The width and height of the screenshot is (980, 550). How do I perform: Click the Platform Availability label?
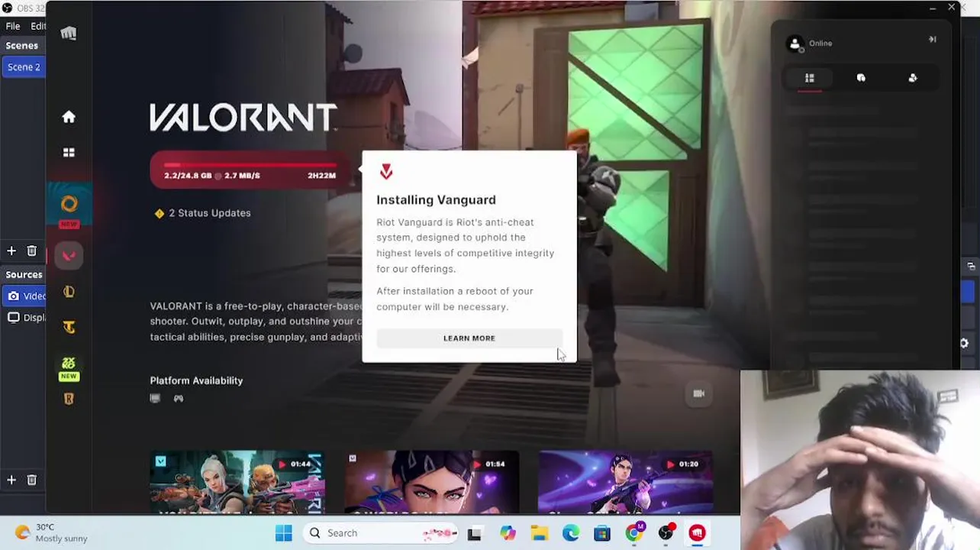[x=196, y=380]
